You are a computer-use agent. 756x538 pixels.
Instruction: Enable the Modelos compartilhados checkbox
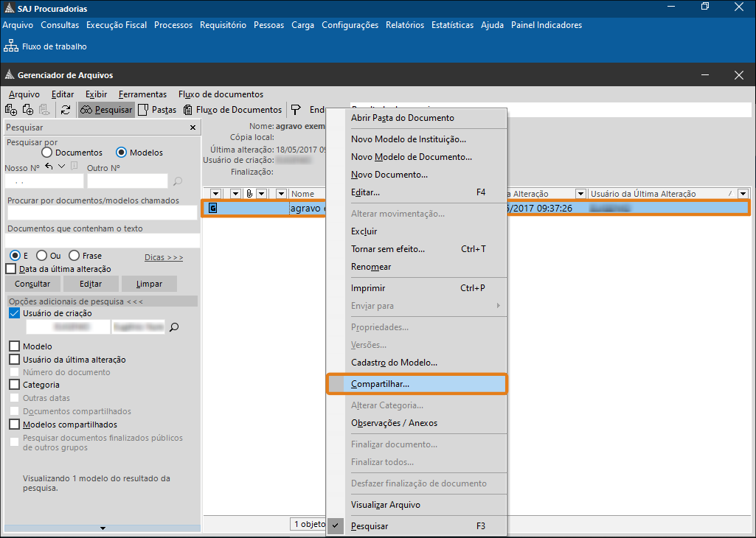click(14, 425)
